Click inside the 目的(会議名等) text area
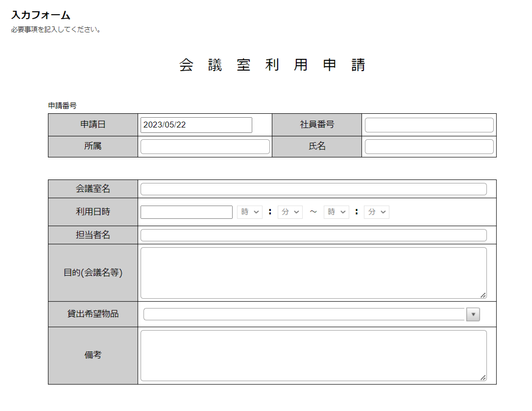This screenshot has height=411, width=532. (314, 273)
